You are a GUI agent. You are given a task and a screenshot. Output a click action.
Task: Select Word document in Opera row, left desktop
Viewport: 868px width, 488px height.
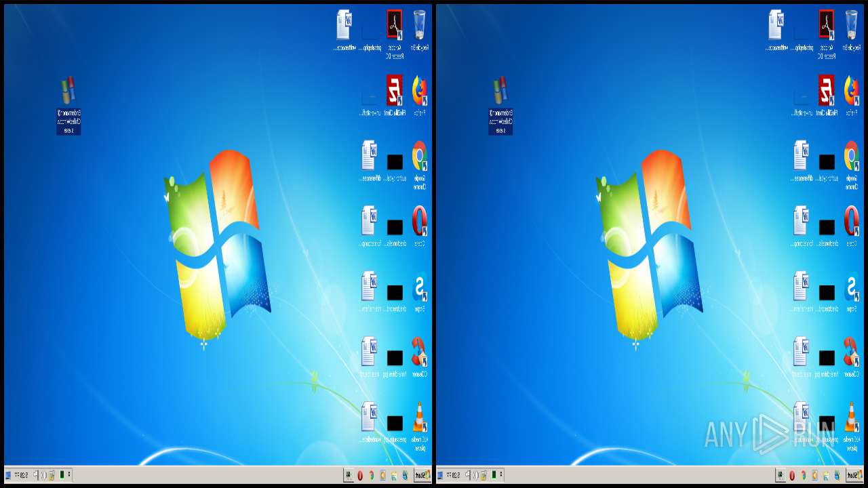pos(369,226)
